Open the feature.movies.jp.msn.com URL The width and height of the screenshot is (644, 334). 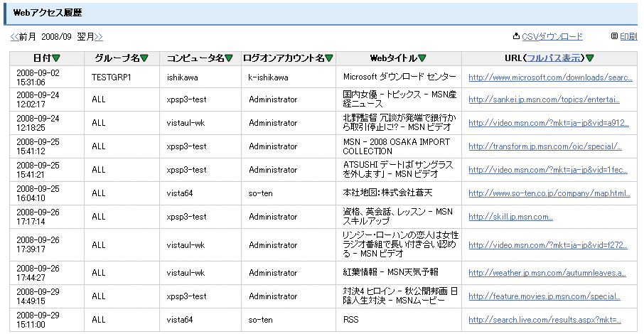(x=544, y=296)
